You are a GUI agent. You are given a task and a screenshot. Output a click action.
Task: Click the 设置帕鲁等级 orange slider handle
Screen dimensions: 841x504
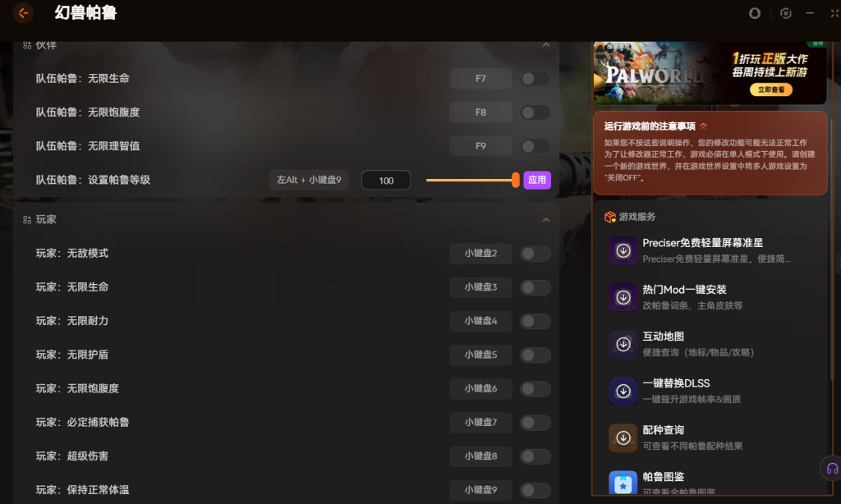pos(515,181)
